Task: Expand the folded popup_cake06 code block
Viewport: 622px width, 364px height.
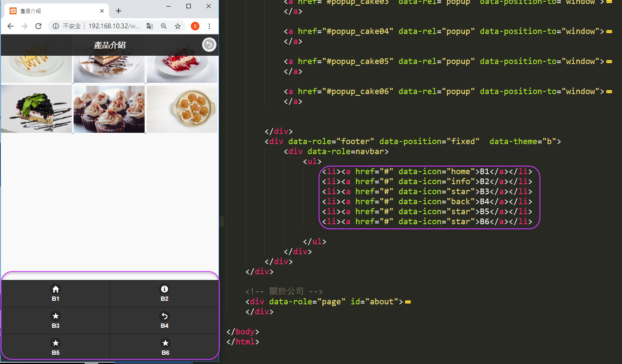Action: (609, 91)
